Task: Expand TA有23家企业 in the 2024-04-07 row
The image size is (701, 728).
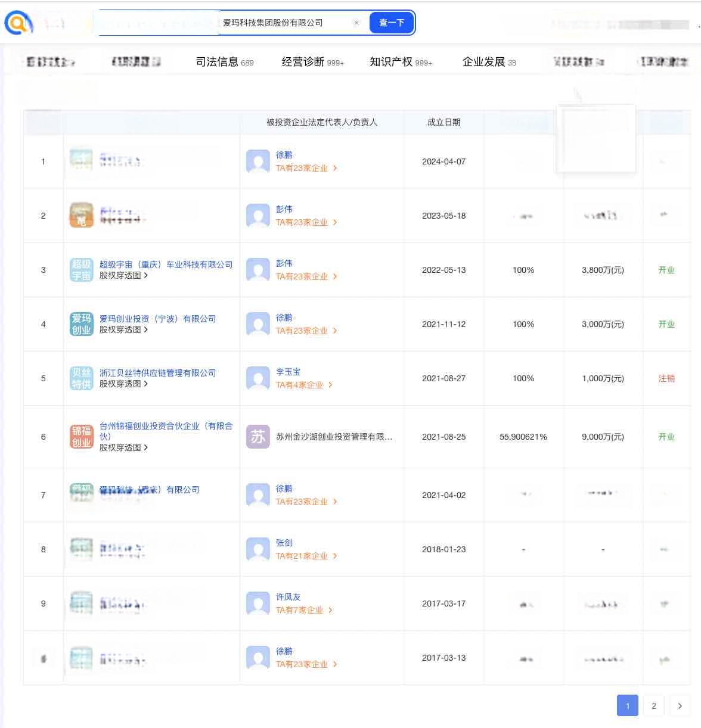Action: point(306,168)
